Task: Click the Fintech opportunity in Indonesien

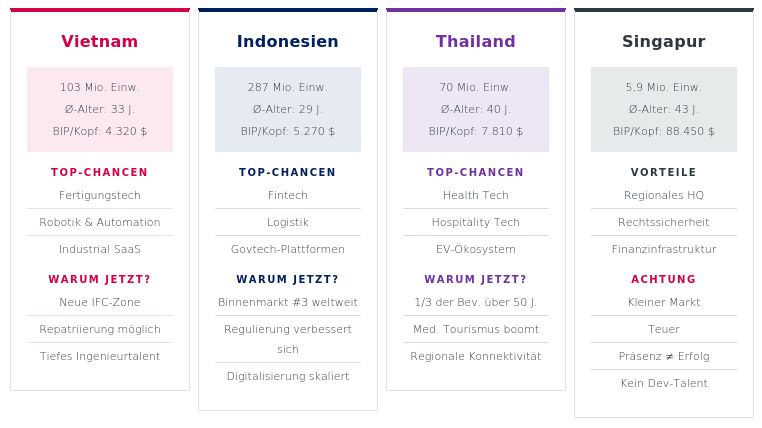Action: click(288, 196)
